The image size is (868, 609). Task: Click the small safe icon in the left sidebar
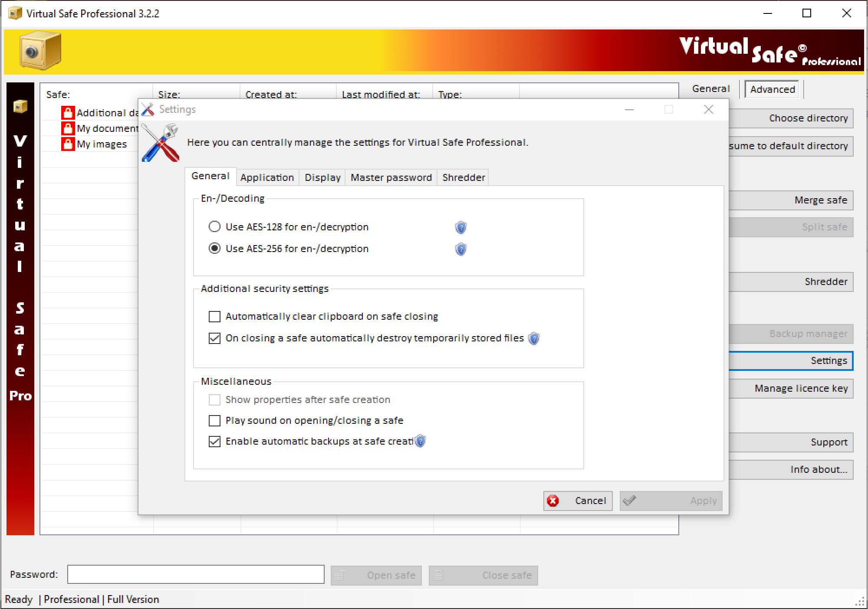pyautogui.click(x=20, y=106)
